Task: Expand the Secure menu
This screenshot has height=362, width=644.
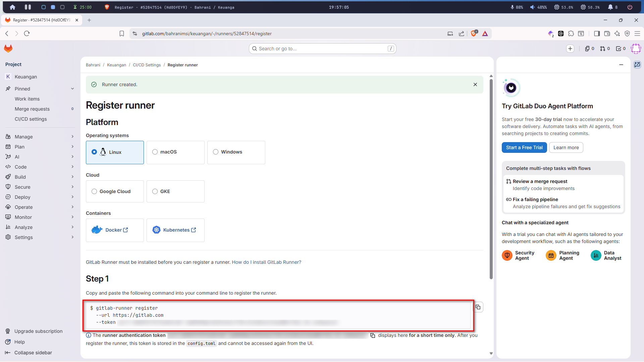Action: point(40,187)
